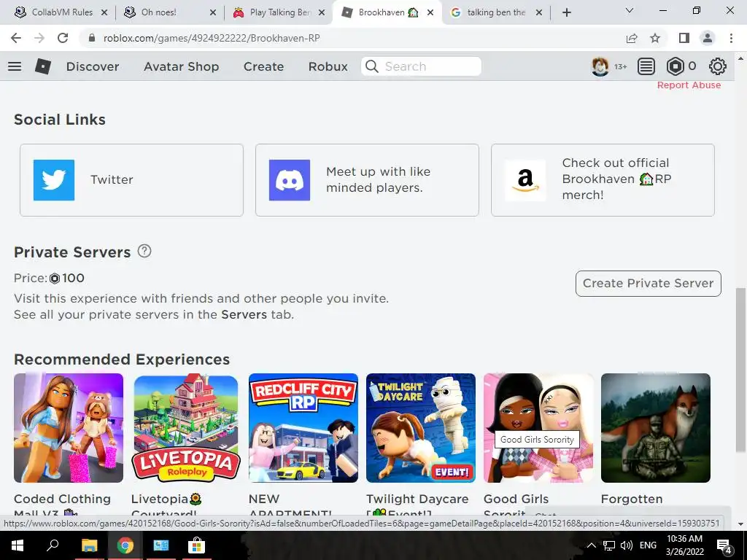
Task: Open the Brookhaven RP merch link
Action: pyautogui.click(x=603, y=180)
